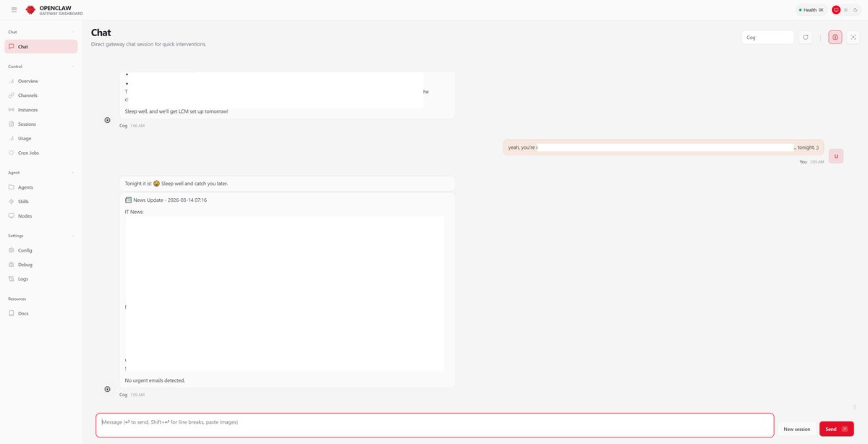Click the OpenClaw red logo
868x444 pixels.
tap(30, 10)
